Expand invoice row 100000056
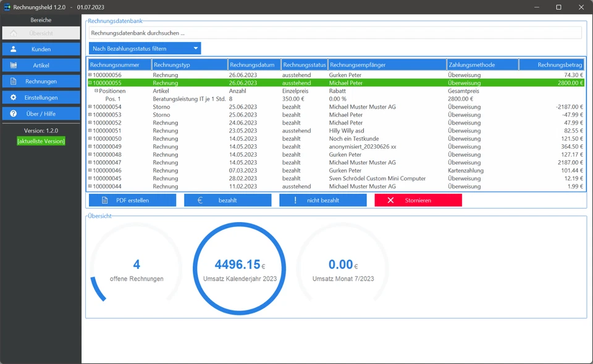 pyautogui.click(x=90, y=75)
